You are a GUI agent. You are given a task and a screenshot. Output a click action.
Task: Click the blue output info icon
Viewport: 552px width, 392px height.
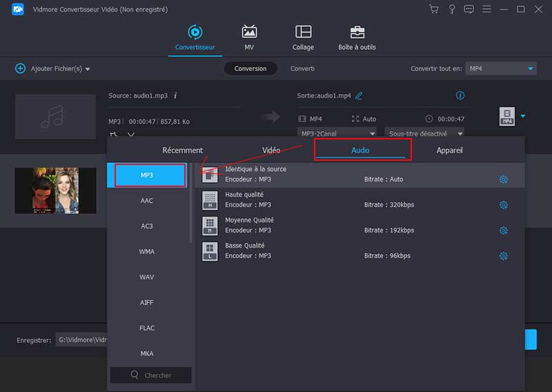tap(460, 95)
